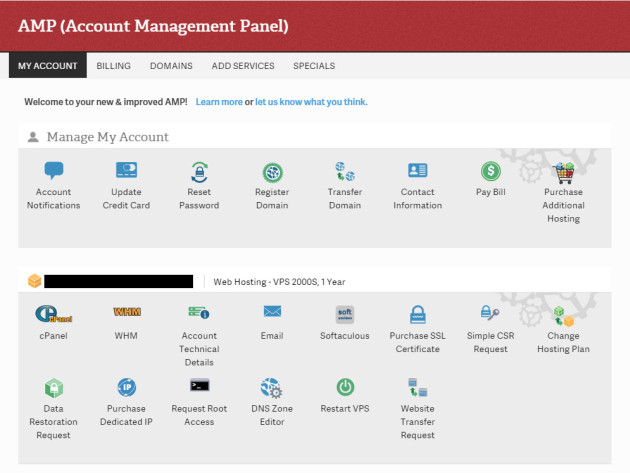The image size is (630, 473).
Task: Click the orange hosting package cube icon
Action: click(x=35, y=281)
